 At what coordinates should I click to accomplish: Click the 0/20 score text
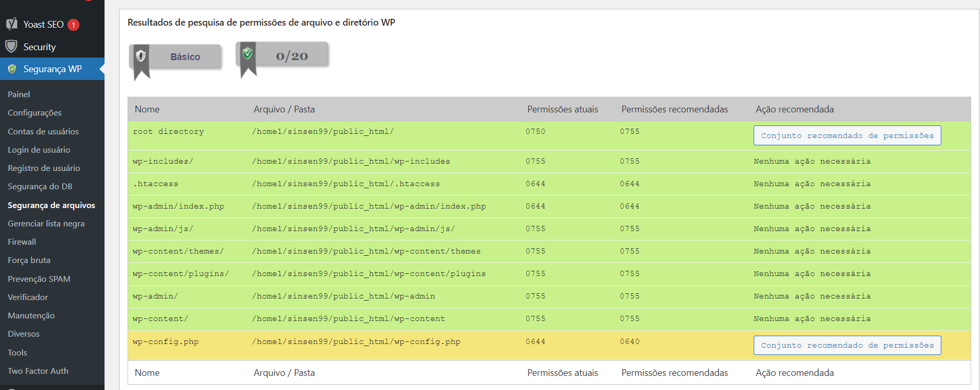tap(292, 56)
